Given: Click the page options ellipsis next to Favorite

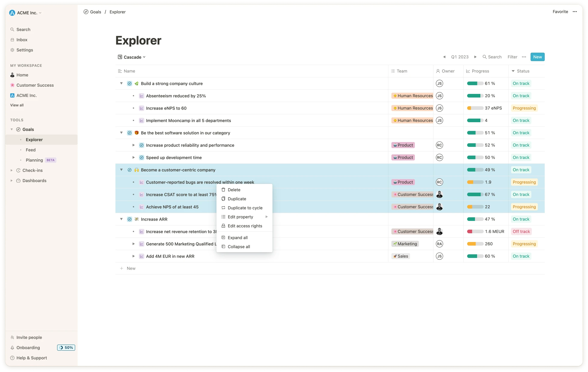Looking at the screenshot, I should coord(575,12).
